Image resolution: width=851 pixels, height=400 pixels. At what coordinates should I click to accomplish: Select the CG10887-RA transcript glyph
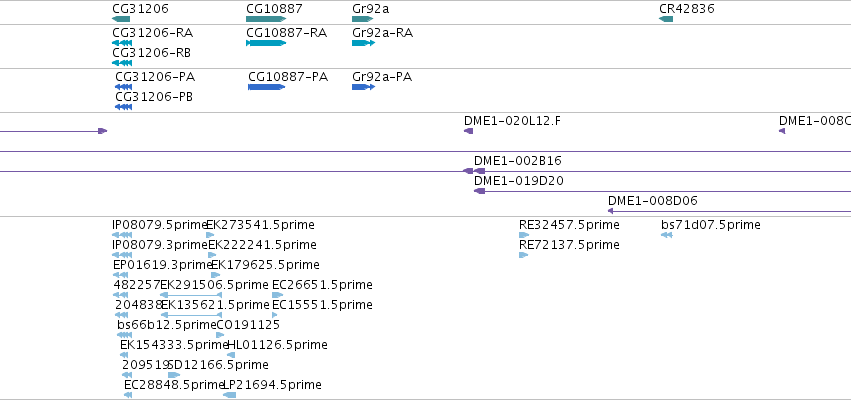(266, 43)
